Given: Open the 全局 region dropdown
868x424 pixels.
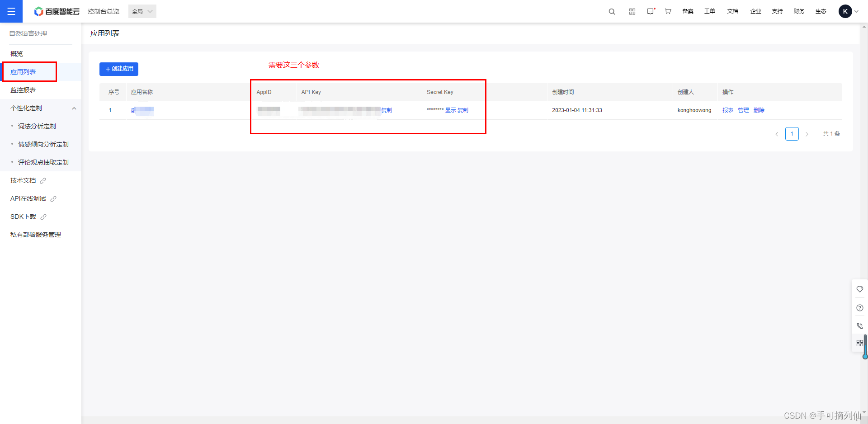Looking at the screenshot, I should coord(142,11).
